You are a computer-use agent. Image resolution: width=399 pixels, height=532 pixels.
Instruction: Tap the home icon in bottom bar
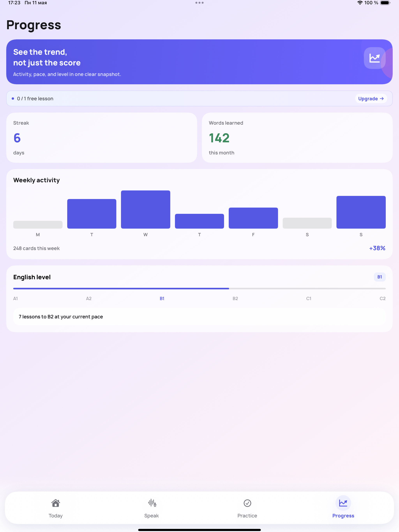click(x=56, y=503)
